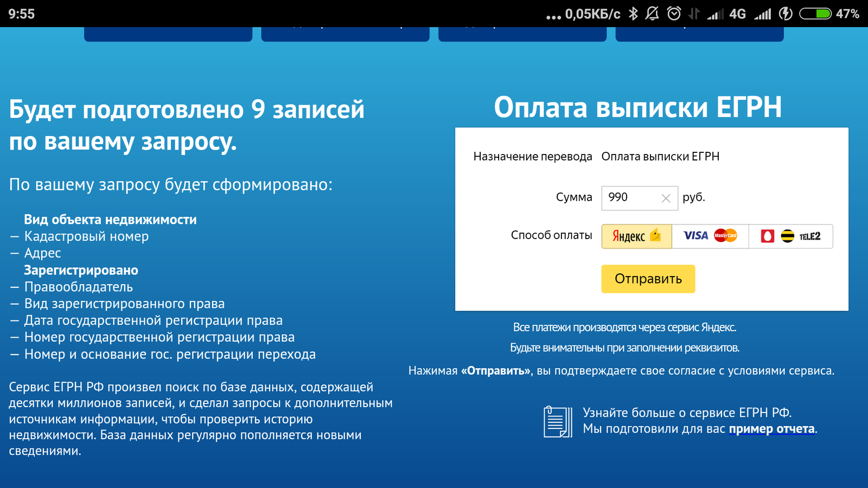Click the Способ оплаты label
Image resolution: width=868 pixels, height=488 pixels.
(x=551, y=235)
